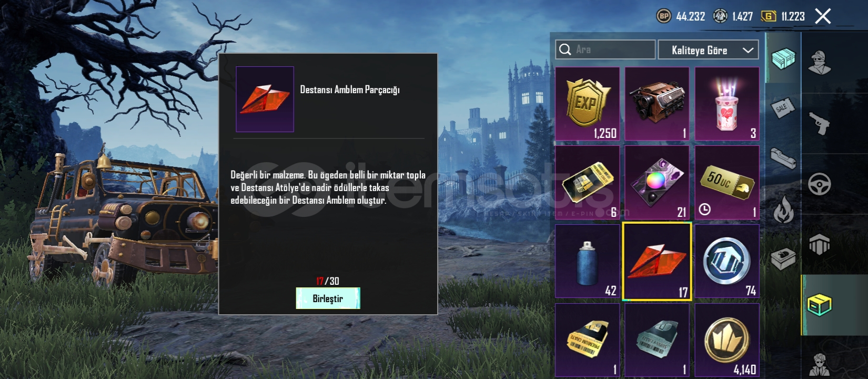Select the highlighted red emblem fragment item

click(657, 261)
